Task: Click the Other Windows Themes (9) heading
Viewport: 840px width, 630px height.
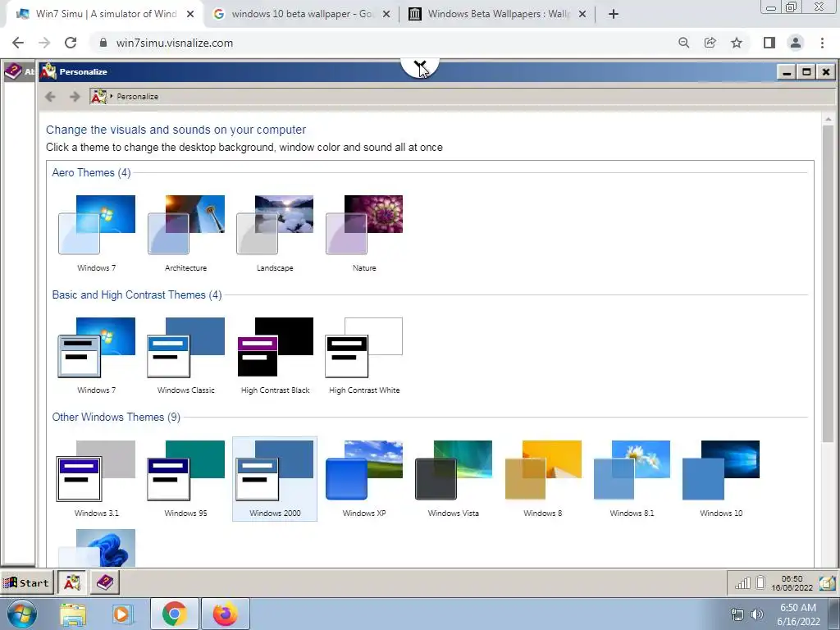Action: pyautogui.click(x=116, y=417)
